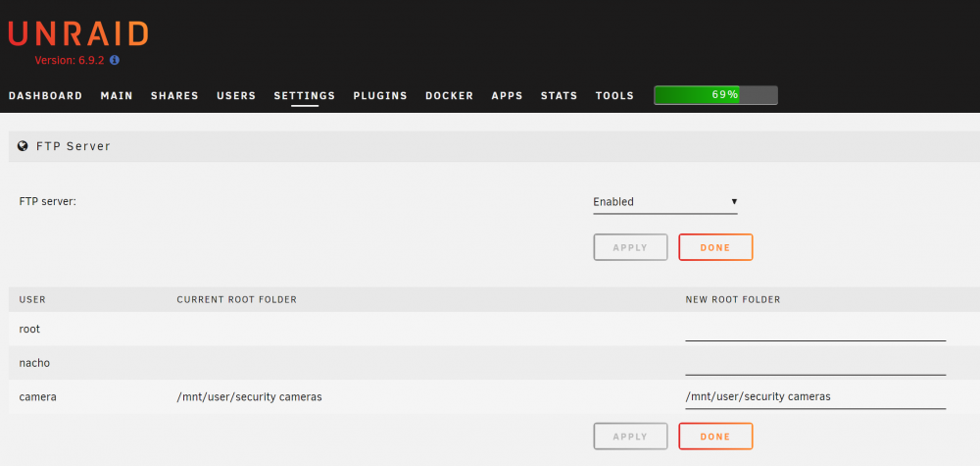This screenshot has width=980, height=466.
Task: Click the 69% progress bar
Action: [x=715, y=95]
